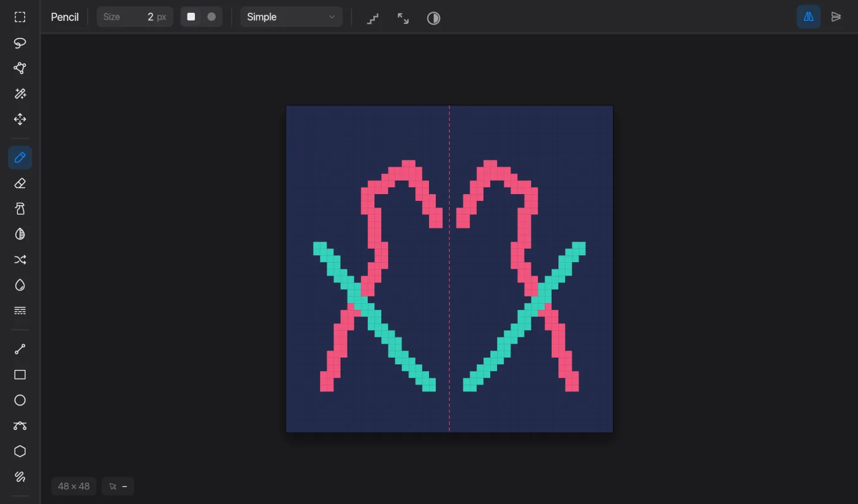Pick the half-shaded leaf shading tool
858x504 pixels.
pos(20,234)
